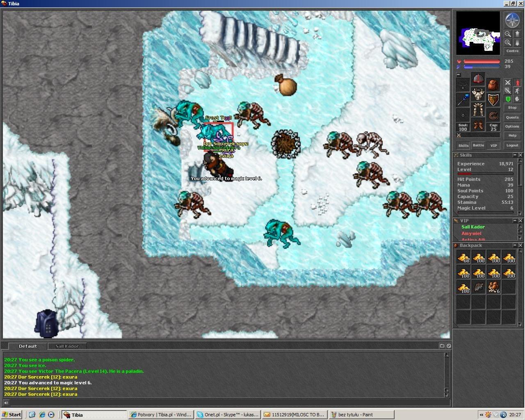The width and height of the screenshot is (525, 420).
Task: Minimize the Skills panel
Action: click(x=515, y=155)
